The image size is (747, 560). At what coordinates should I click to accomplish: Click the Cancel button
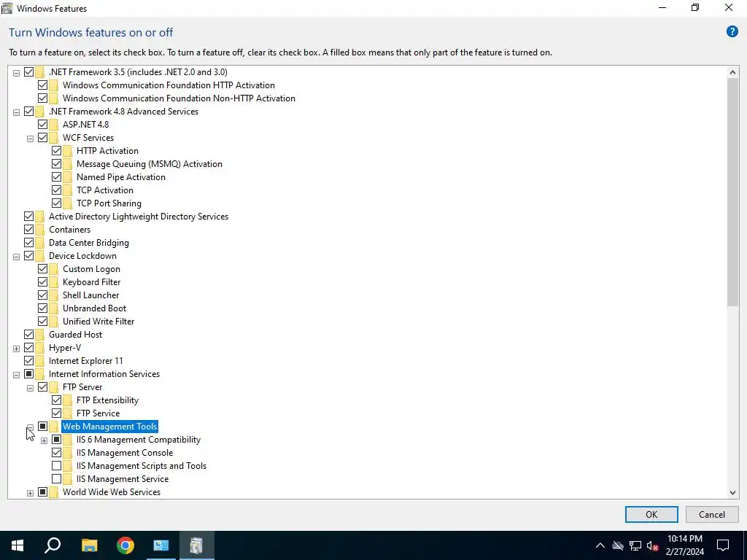coord(712,514)
